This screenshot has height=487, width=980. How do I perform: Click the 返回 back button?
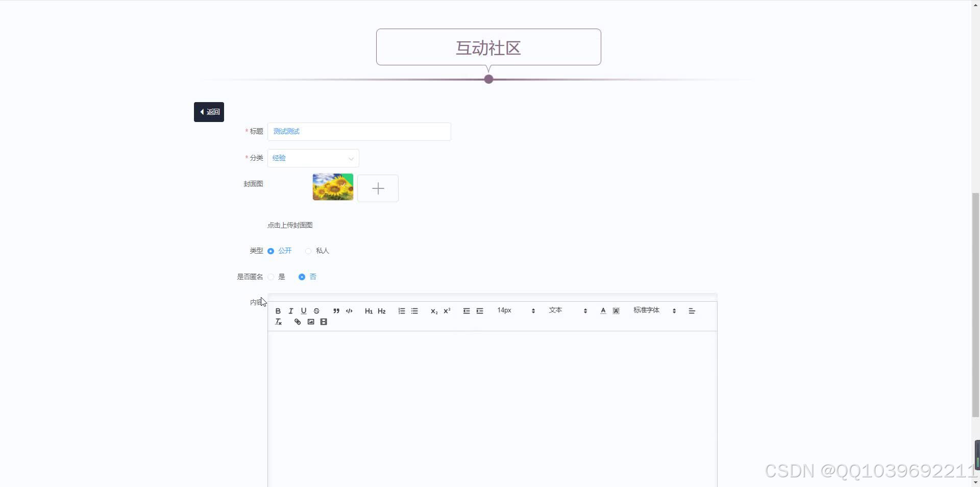click(x=208, y=112)
